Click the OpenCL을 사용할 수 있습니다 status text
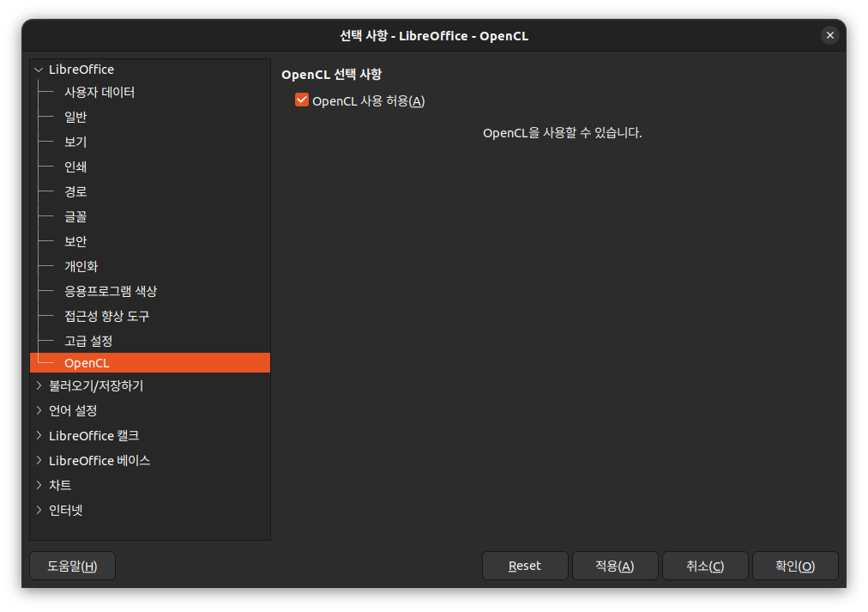Image resolution: width=868 pixels, height=612 pixels. click(563, 133)
